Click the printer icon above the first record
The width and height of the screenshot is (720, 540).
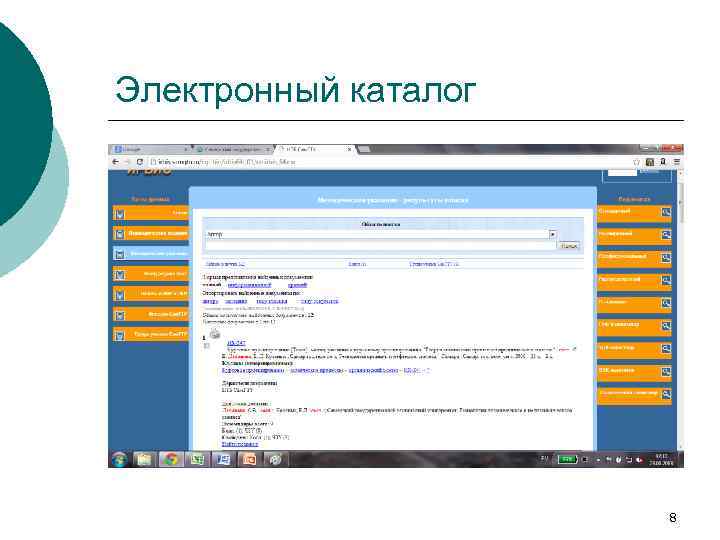click(x=215, y=334)
